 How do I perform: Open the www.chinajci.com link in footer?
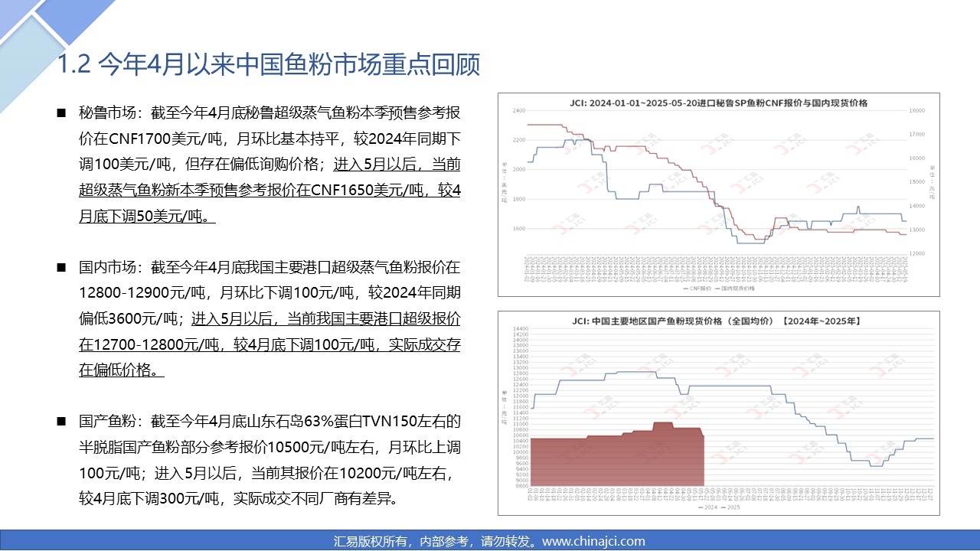tap(593, 541)
